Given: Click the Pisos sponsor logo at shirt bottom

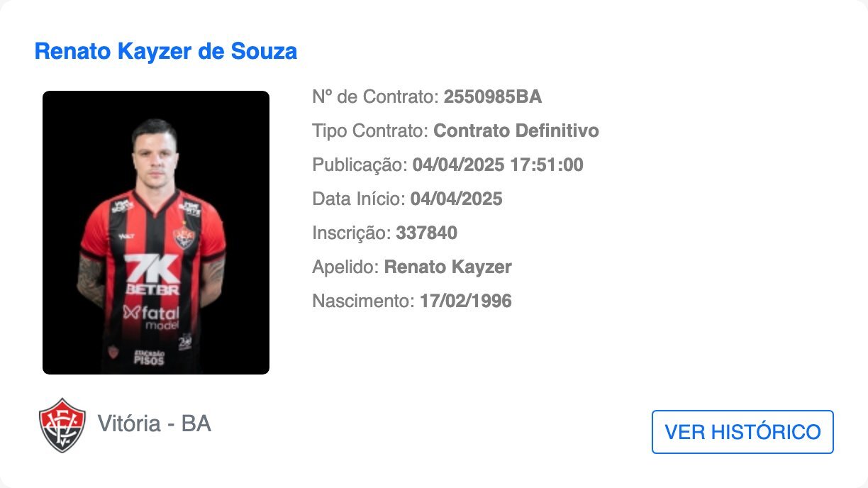Looking at the screenshot, I should [149, 357].
